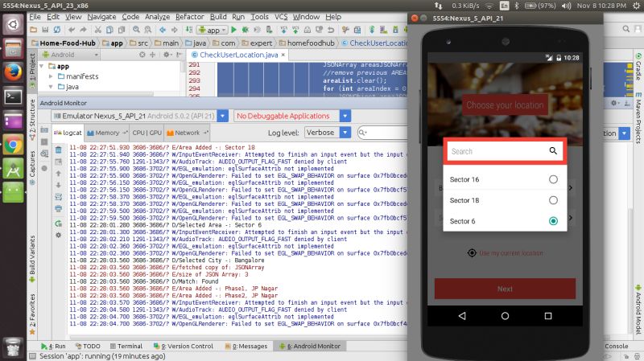The image size is (644, 361).
Task: Expand the manifests folder node
Action: point(51,76)
